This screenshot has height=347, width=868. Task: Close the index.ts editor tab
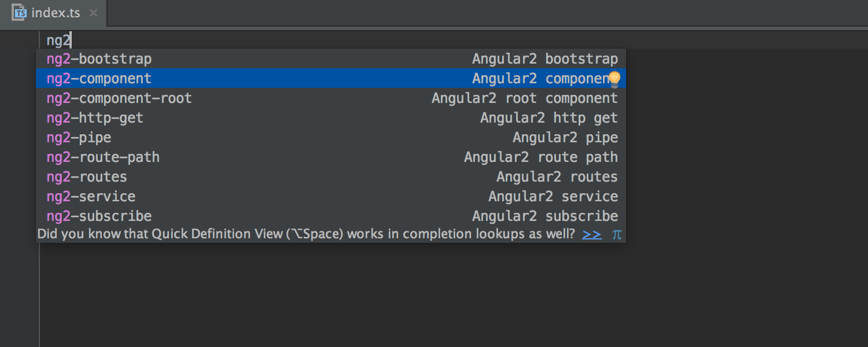pyautogui.click(x=94, y=13)
